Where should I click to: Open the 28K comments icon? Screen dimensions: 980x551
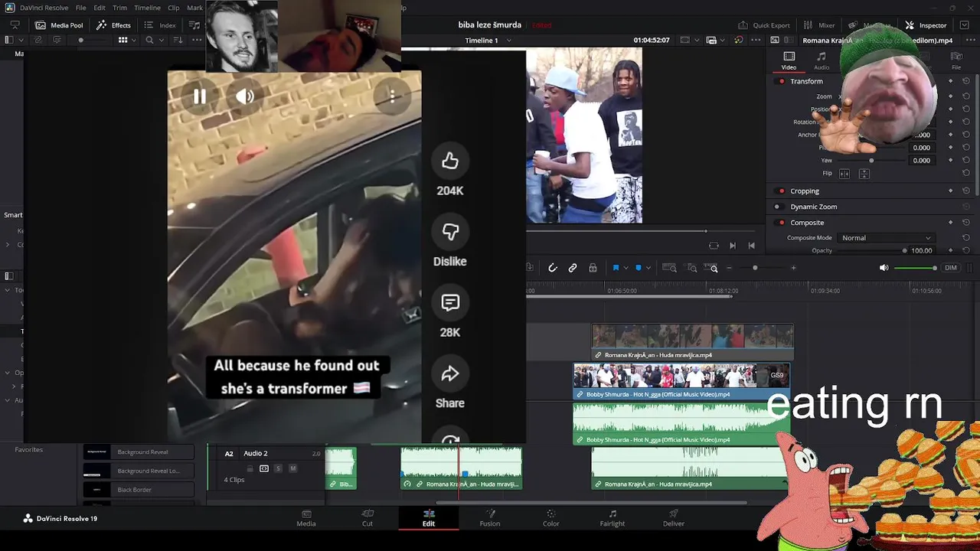pyautogui.click(x=450, y=302)
